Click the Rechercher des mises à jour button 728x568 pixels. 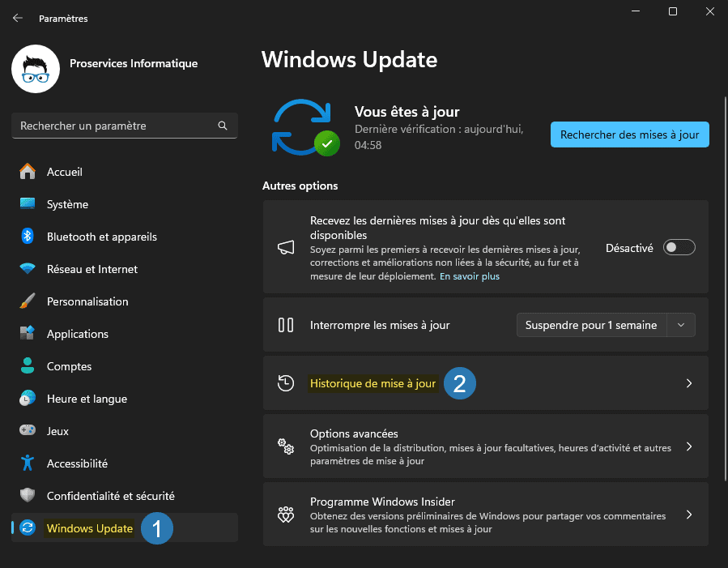click(629, 134)
